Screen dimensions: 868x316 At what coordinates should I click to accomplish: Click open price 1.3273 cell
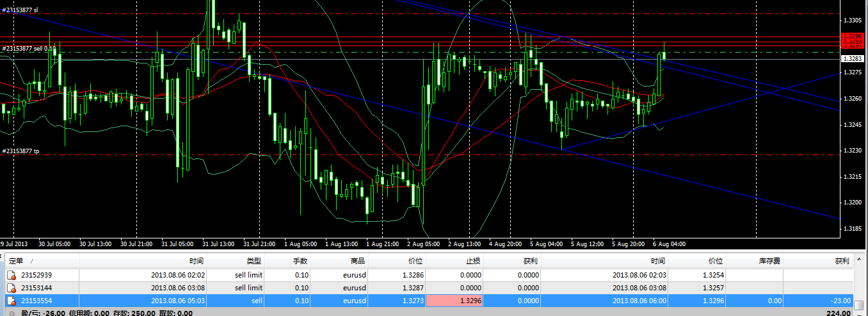click(x=398, y=301)
